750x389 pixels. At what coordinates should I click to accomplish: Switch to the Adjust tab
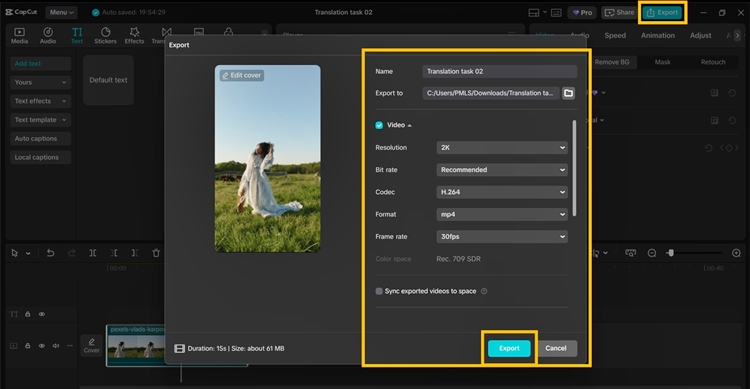coord(700,35)
